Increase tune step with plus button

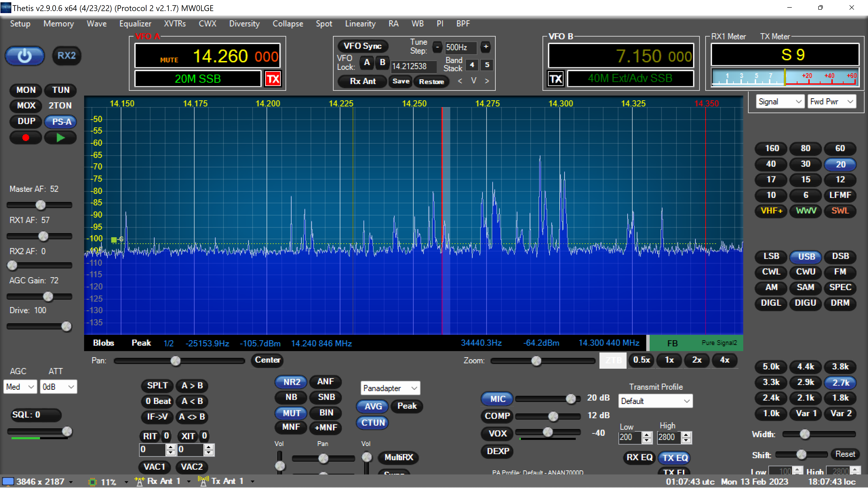pos(486,47)
